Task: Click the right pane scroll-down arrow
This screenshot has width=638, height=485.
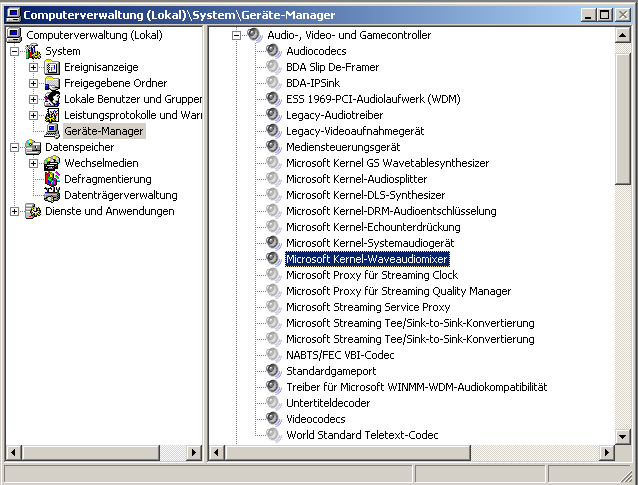Action: point(623,437)
